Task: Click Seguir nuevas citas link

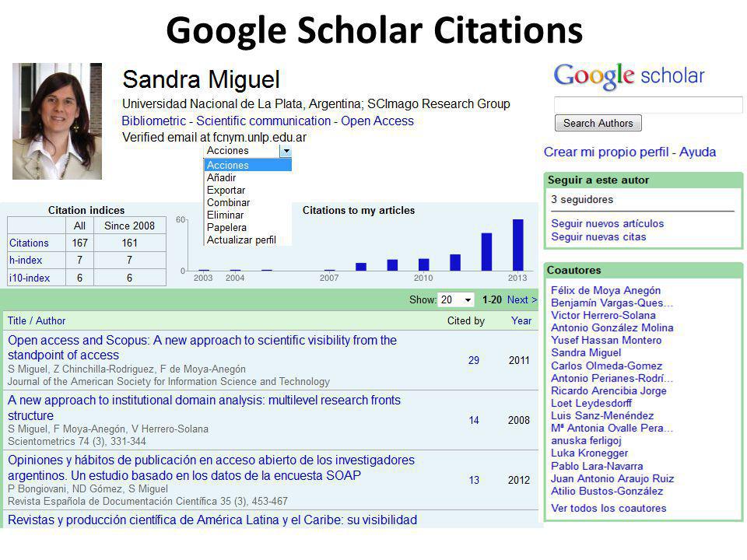Action: (x=598, y=236)
